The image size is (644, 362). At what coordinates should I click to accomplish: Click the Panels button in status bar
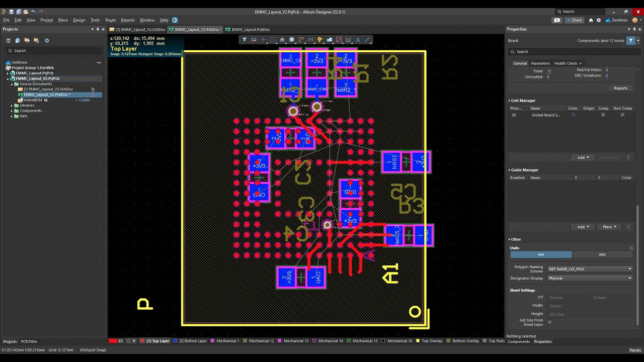(635, 350)
